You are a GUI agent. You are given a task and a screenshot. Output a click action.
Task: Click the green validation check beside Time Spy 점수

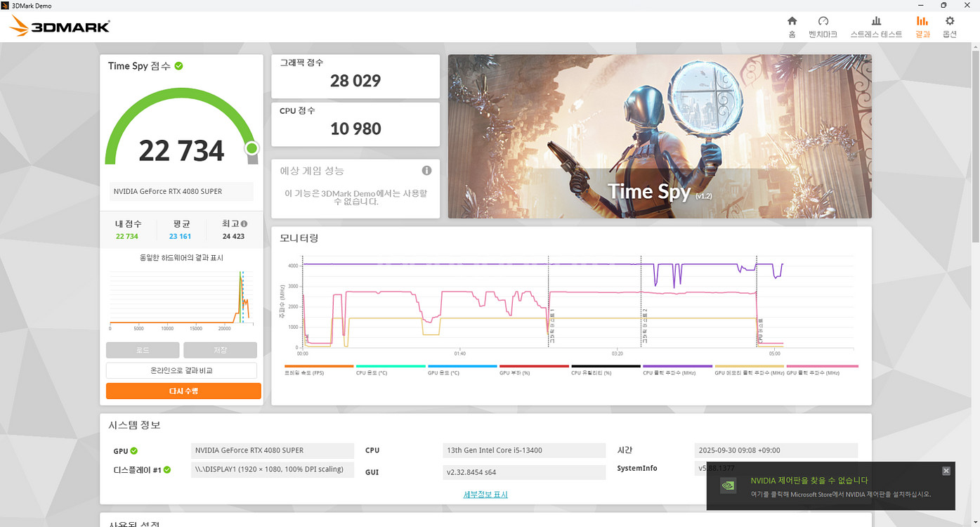179,66
